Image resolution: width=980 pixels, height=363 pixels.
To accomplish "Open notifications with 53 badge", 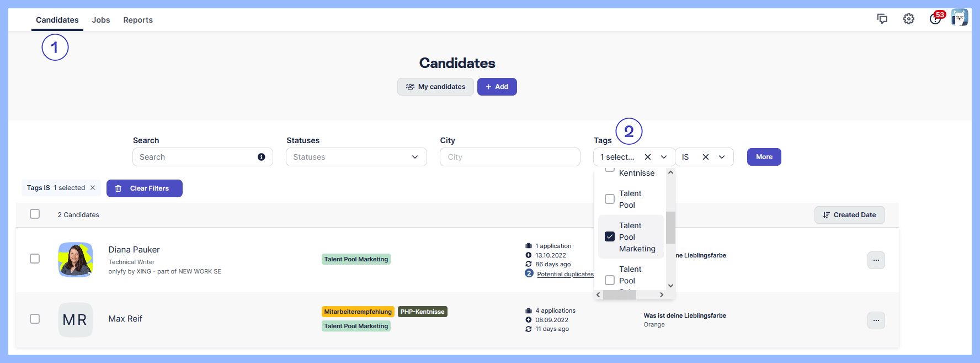I will 935,18.
